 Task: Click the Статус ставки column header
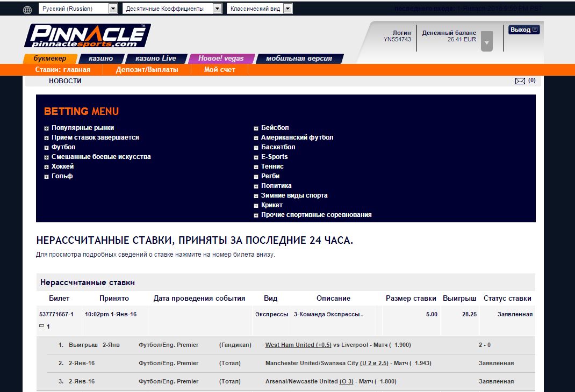[507, 299]
